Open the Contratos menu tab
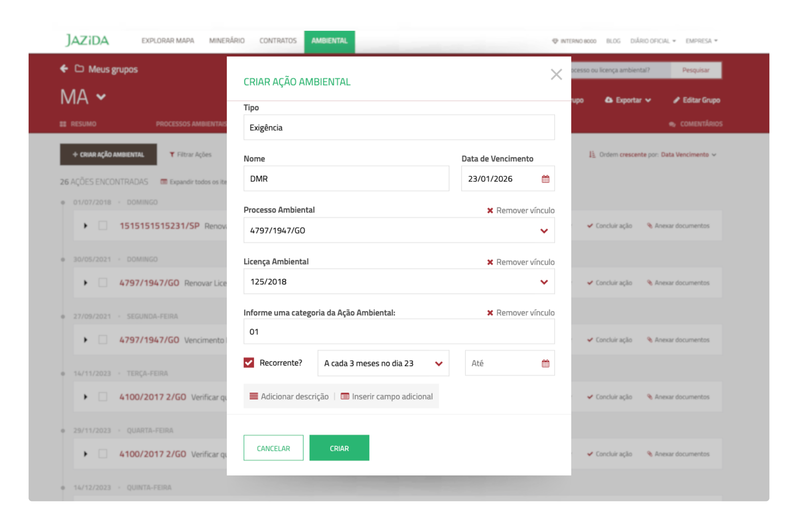 pos(278,41)
